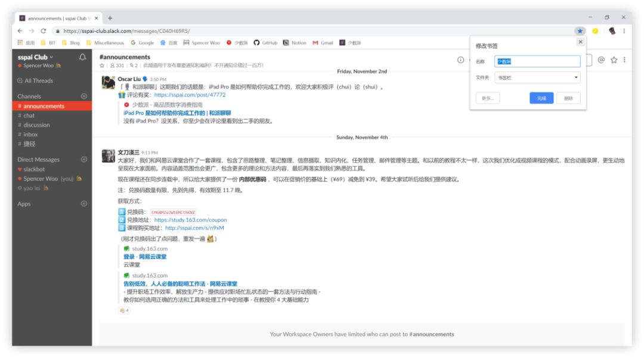The height and width of the screenshot is (358, 644).
Task: Open Chrome's three-dot menu
Action: 624,31
